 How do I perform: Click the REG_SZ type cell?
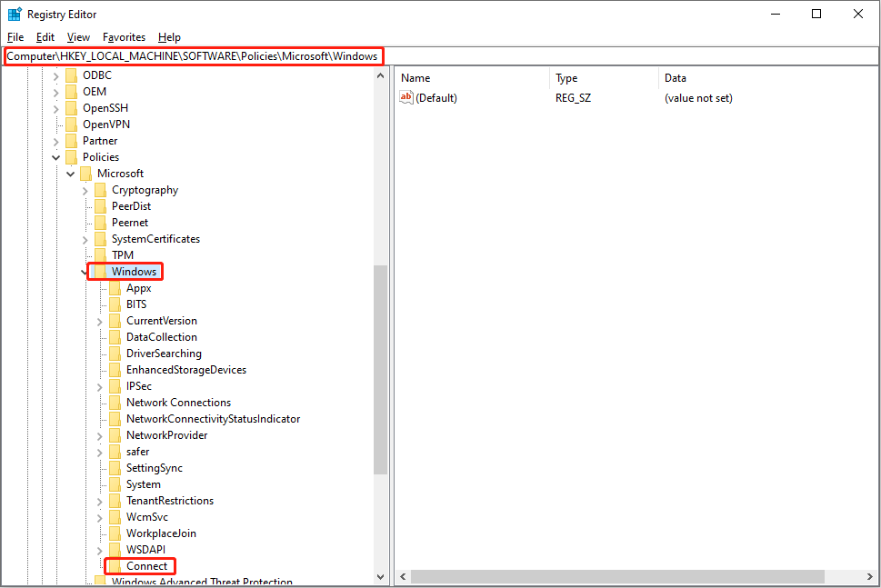coord(573,98)
